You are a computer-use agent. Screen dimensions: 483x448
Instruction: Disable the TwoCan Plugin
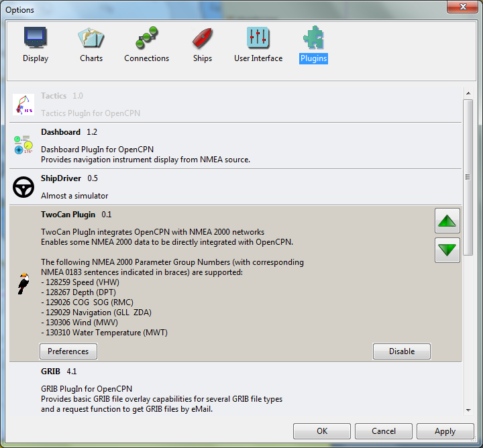(x=402, y=351)
